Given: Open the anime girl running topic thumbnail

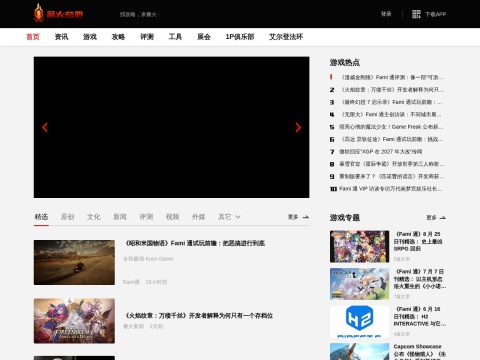Looking at the screenshot, I should tap(359, 284).
